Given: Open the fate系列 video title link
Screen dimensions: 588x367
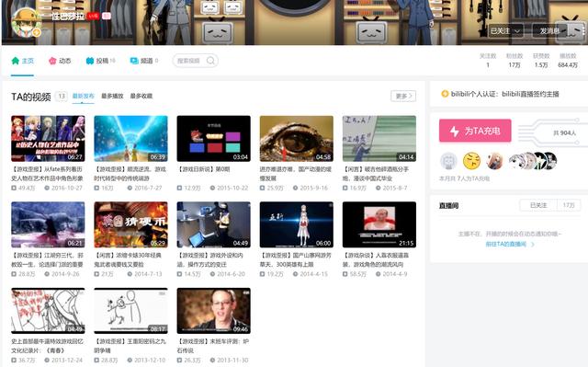Looking at the screenshot, I should (47, 174).
